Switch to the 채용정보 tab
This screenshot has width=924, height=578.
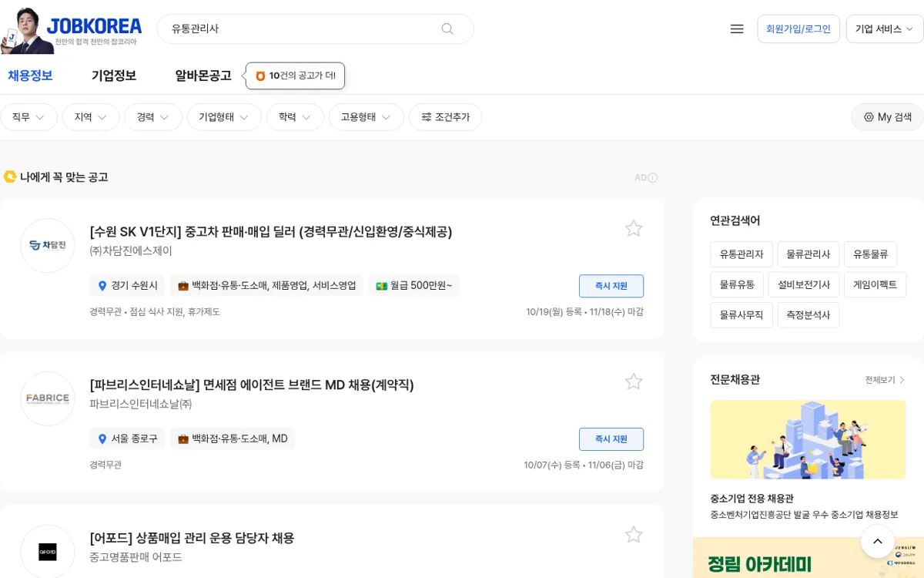point(30,76)
